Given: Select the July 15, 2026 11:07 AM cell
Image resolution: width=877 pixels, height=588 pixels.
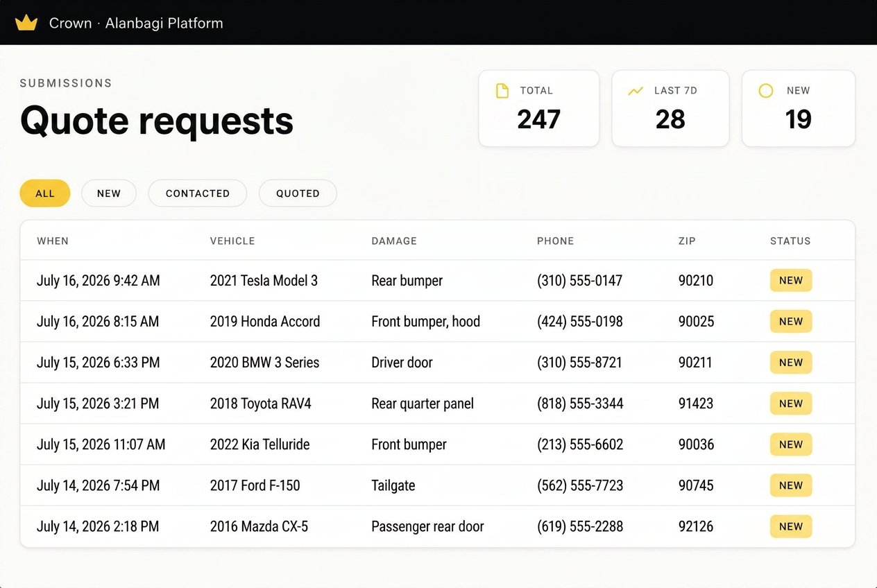Looking at the screenshot, I should pyautogui.click(x=101, y=444).
